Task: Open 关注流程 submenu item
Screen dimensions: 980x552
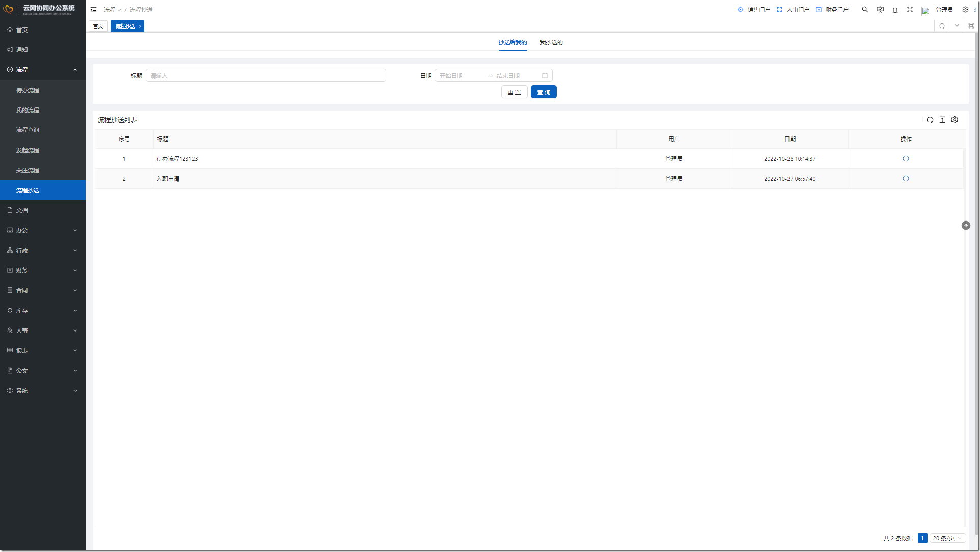Action: coord(43,170)
